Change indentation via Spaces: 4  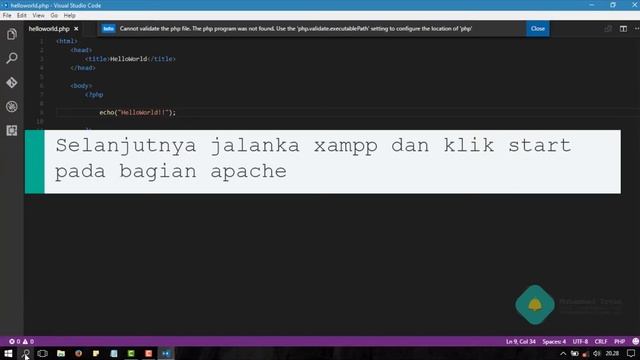[x=554, y=341]
